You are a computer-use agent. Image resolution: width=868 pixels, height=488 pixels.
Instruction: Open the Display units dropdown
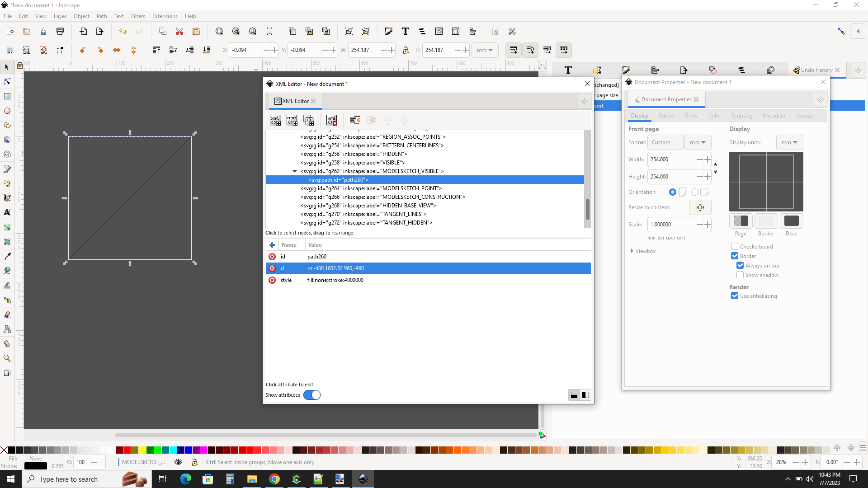coord(789,142)
